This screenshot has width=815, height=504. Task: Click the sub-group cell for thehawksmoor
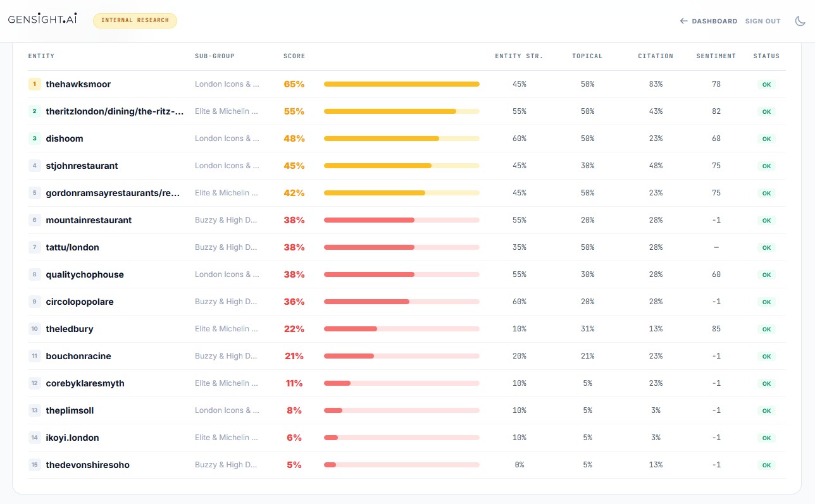tap(227, 84)
